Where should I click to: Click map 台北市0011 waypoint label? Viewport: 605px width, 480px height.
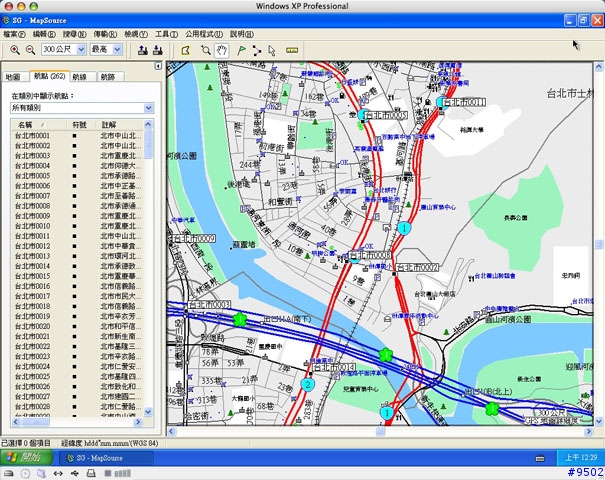pos(464,102)
